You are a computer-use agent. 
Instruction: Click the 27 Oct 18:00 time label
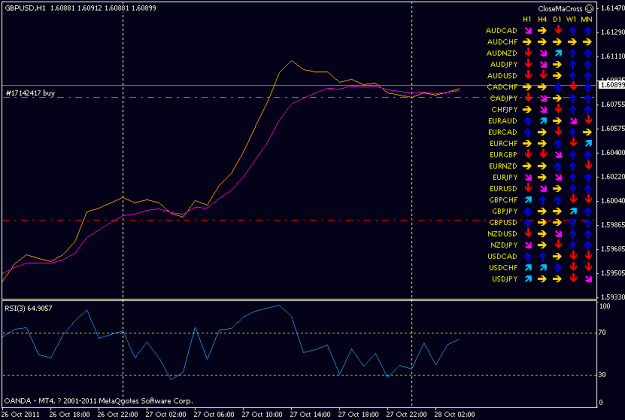tap(358, 414)
